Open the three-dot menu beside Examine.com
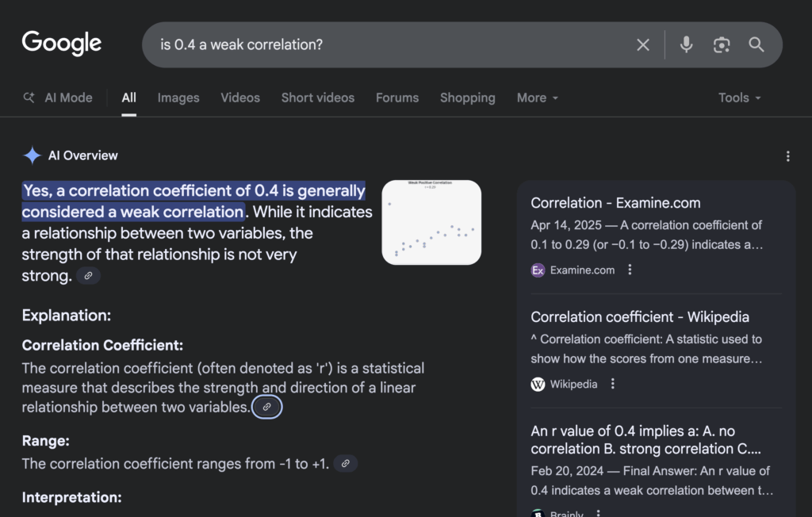The height and width of the screenshot is (517, 812). pos(629,270)
